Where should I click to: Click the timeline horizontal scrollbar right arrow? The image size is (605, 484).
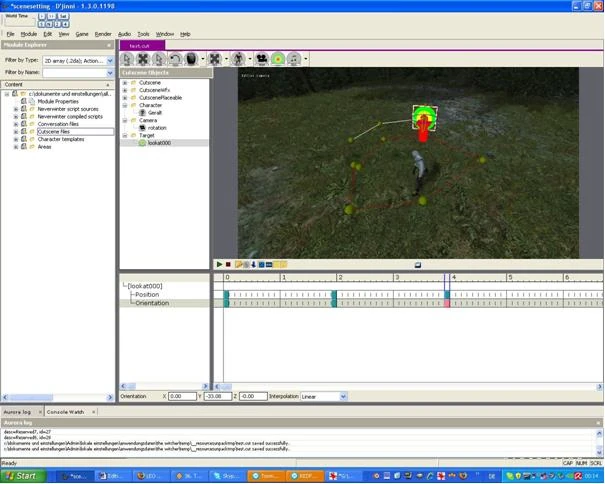coord(599,387)
